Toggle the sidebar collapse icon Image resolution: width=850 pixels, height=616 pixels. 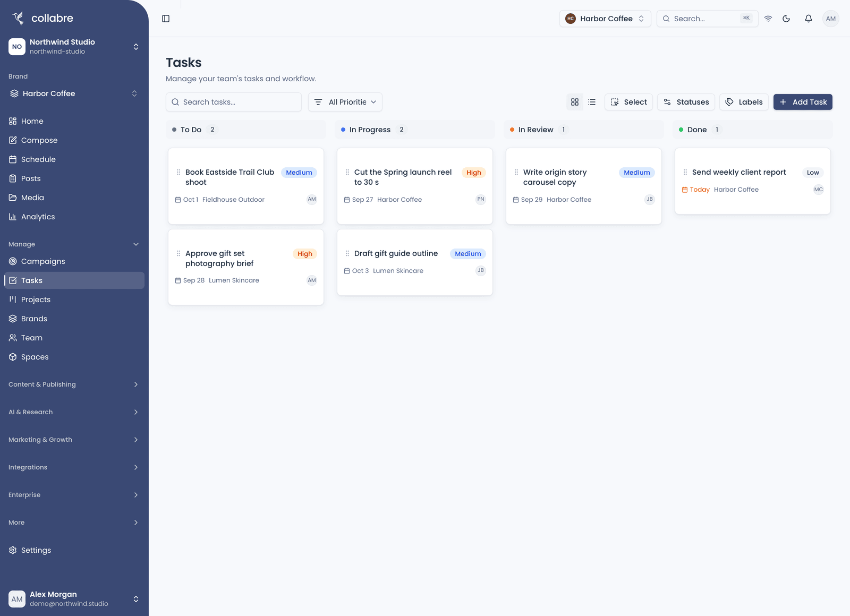coord(166,19)
